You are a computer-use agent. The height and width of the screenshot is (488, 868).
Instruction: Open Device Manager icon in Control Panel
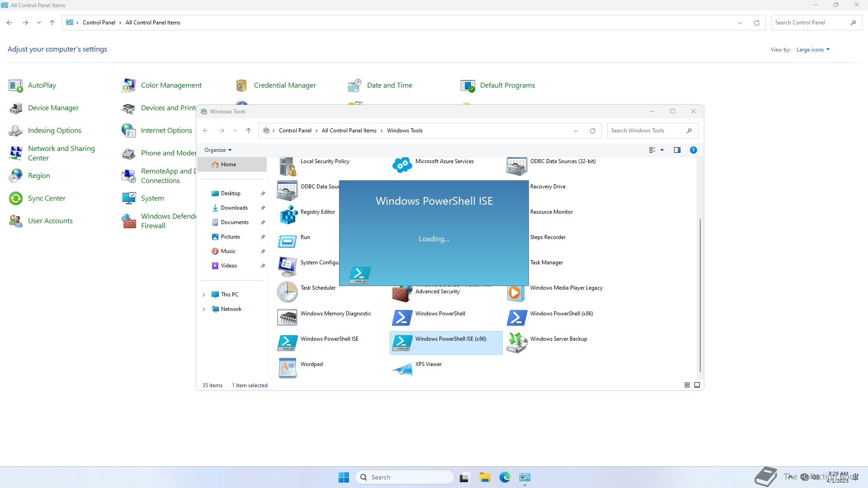coord(16,108)
